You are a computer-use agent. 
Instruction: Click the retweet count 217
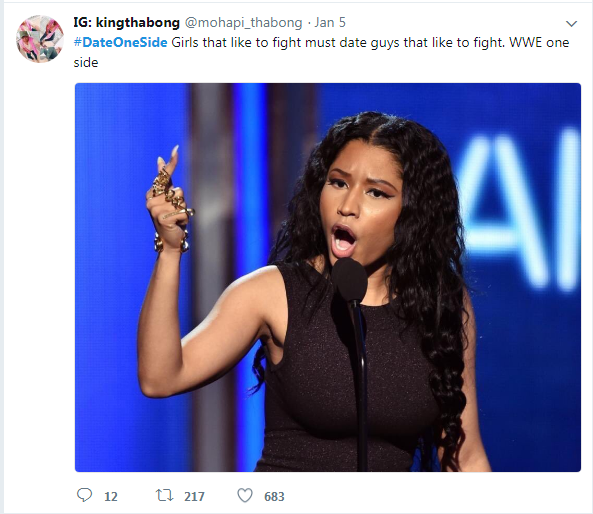[x=194, y=496]
